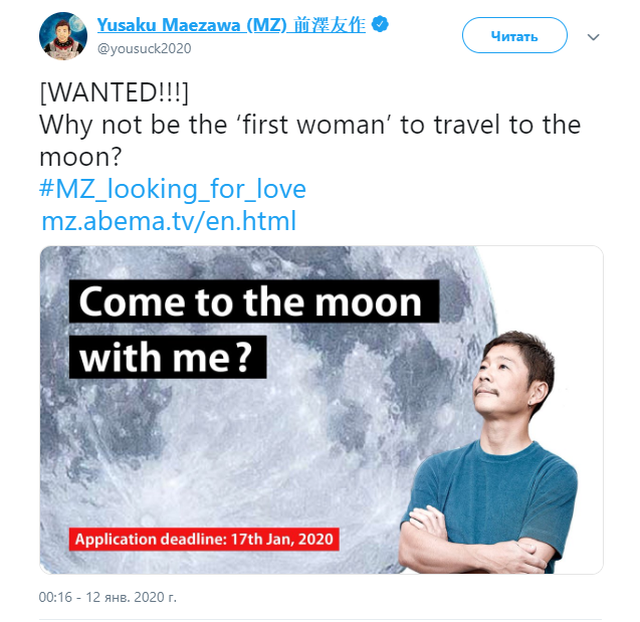Screen dimensions: 640x622
Task: Click the tweet timestamp 00:16 - 12 янв. 2020
Action: click(x=108, y=597)
